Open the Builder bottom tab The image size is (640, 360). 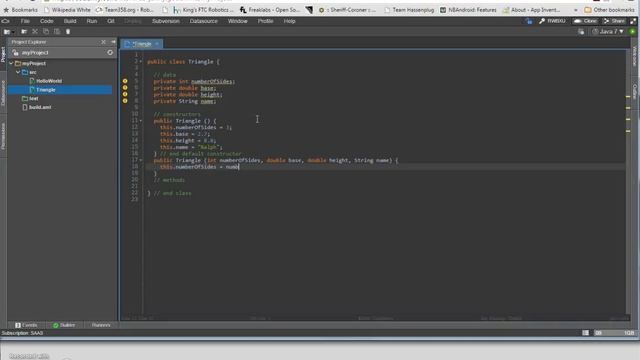(x=64, y=325)
